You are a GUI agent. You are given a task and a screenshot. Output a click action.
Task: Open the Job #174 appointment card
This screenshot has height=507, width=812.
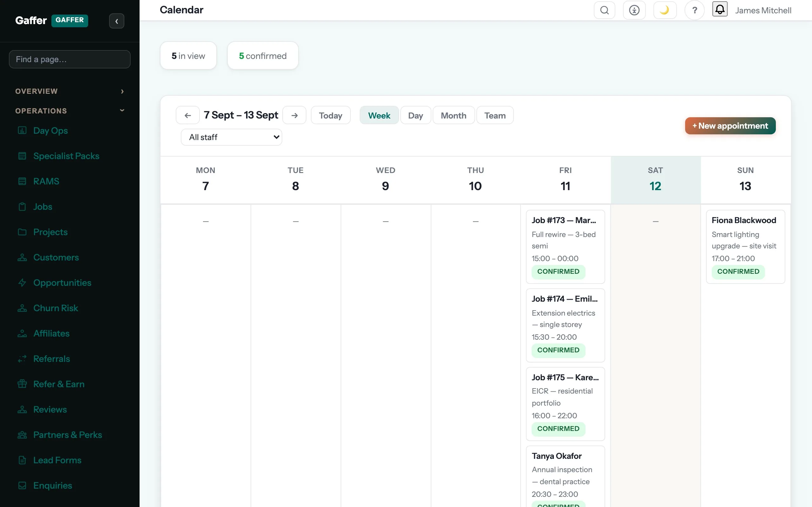coord(565,325)
